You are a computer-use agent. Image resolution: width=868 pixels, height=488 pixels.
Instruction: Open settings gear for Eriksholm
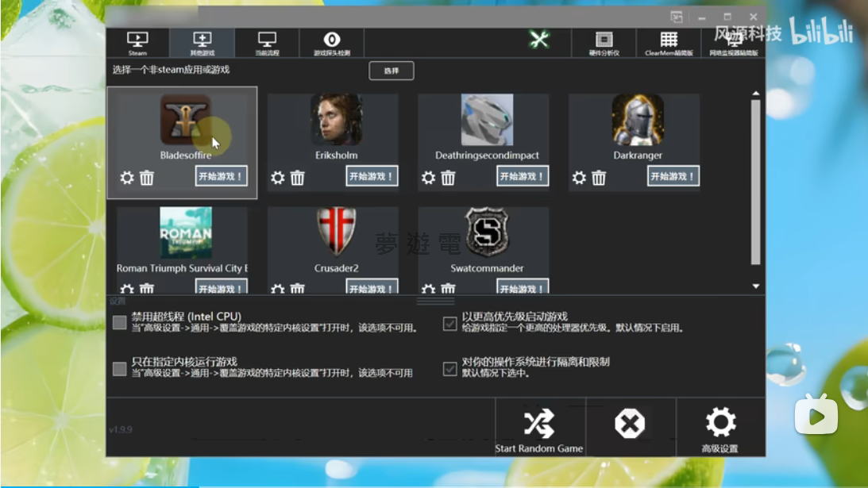[278, 178]
